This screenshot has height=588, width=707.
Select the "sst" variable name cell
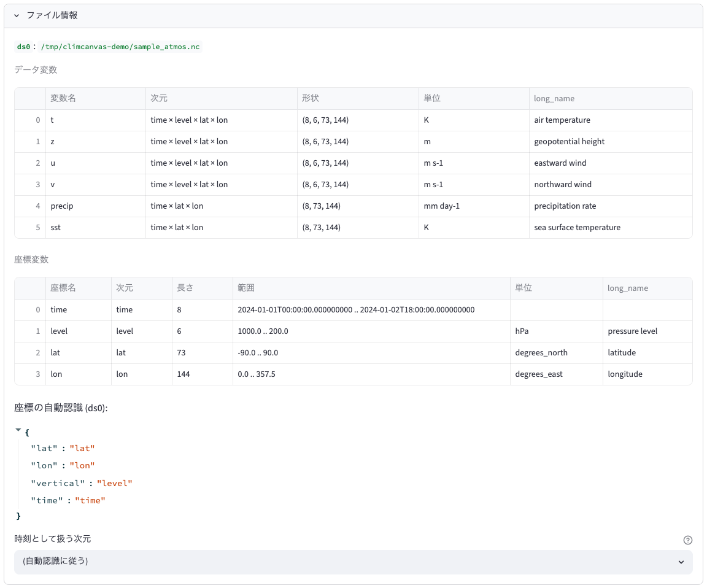tap(96, 228)
